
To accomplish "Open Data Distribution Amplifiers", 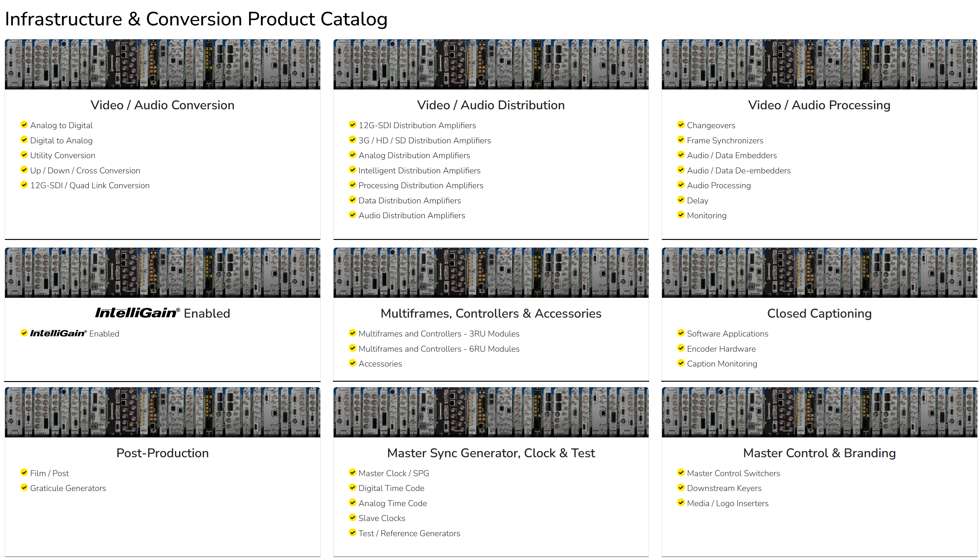I will pos(409,200).
